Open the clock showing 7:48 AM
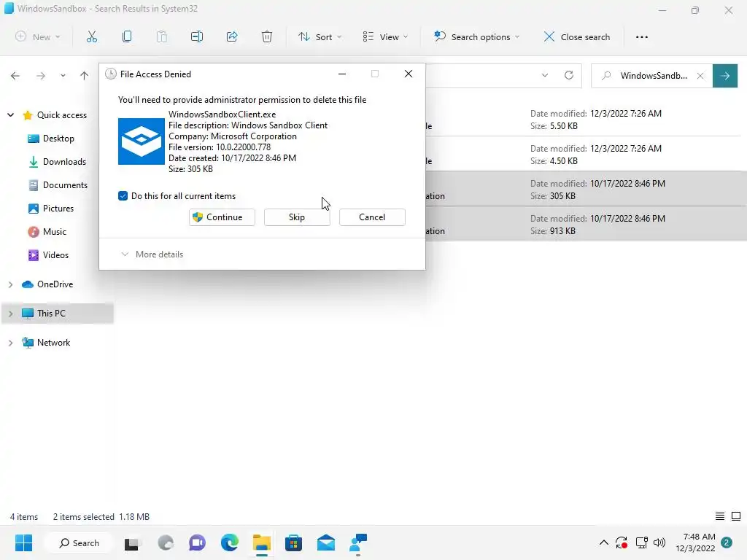The height and width of the screenshot is (560, 747). tap(695, 542)
